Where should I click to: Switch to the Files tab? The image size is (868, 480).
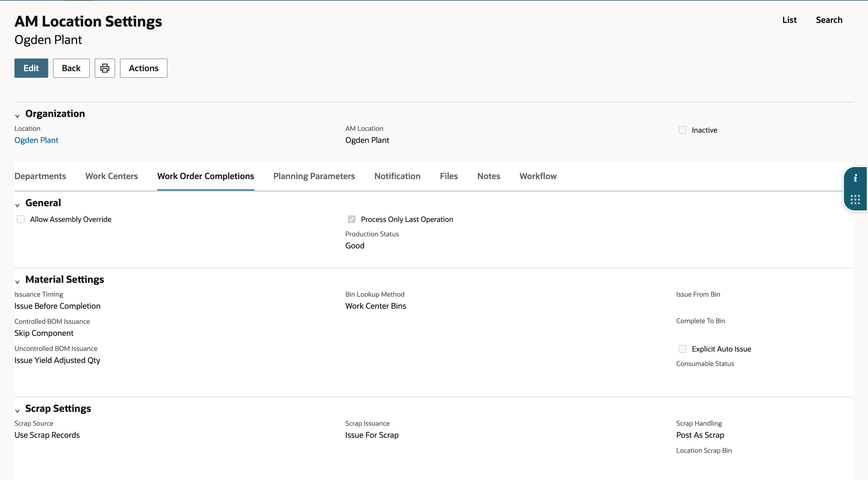(x=449, y=176)
